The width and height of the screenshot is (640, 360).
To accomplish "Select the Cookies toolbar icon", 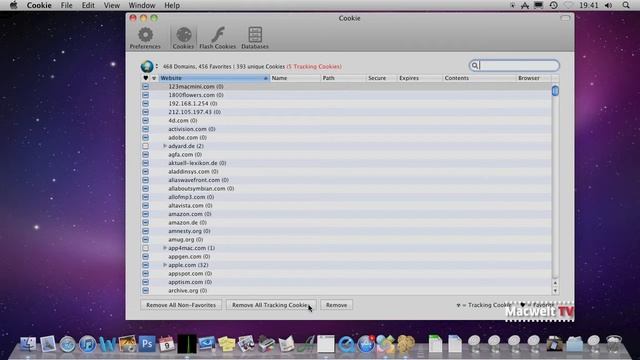I will [183, 38].
